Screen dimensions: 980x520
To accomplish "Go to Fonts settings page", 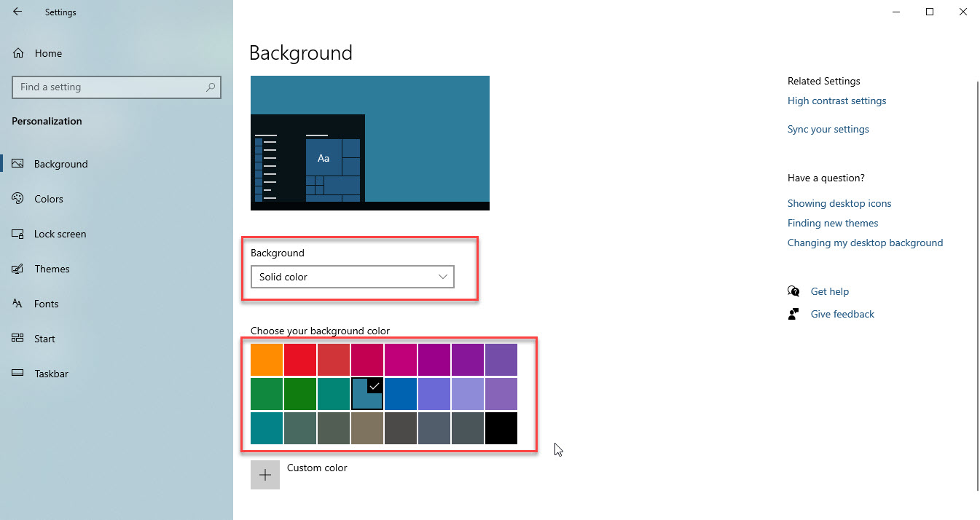I will [46, 304].
